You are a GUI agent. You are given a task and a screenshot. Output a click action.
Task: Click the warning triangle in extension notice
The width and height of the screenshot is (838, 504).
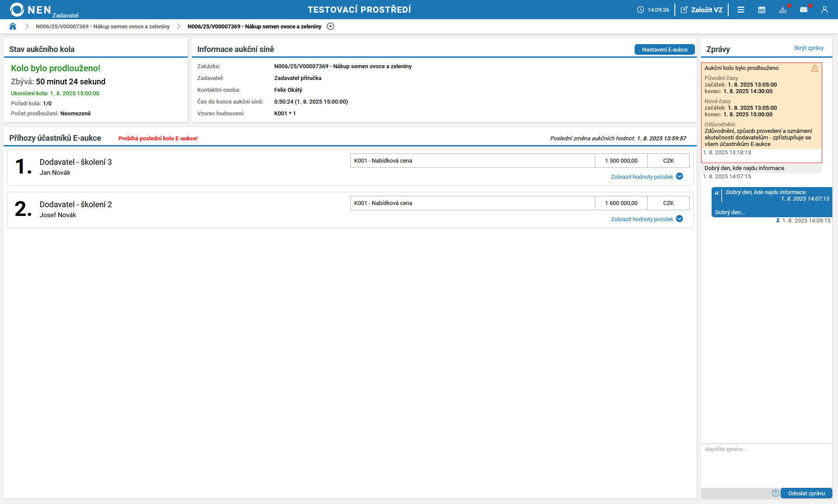tap(814, 68)
